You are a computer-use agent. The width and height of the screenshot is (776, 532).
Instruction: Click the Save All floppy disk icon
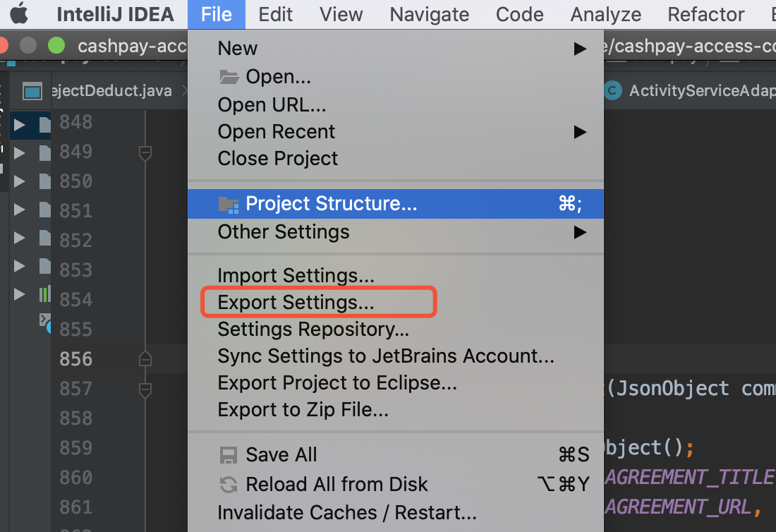click(x=229, y=455)
